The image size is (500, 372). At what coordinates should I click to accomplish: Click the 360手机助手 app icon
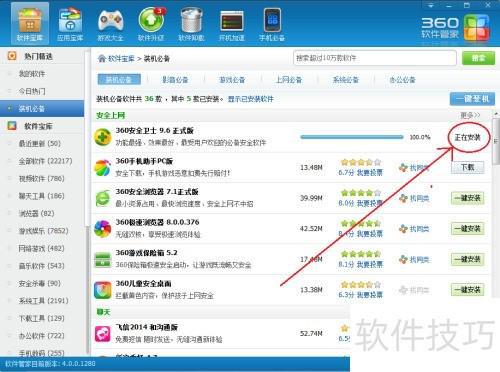coord(103,168)
